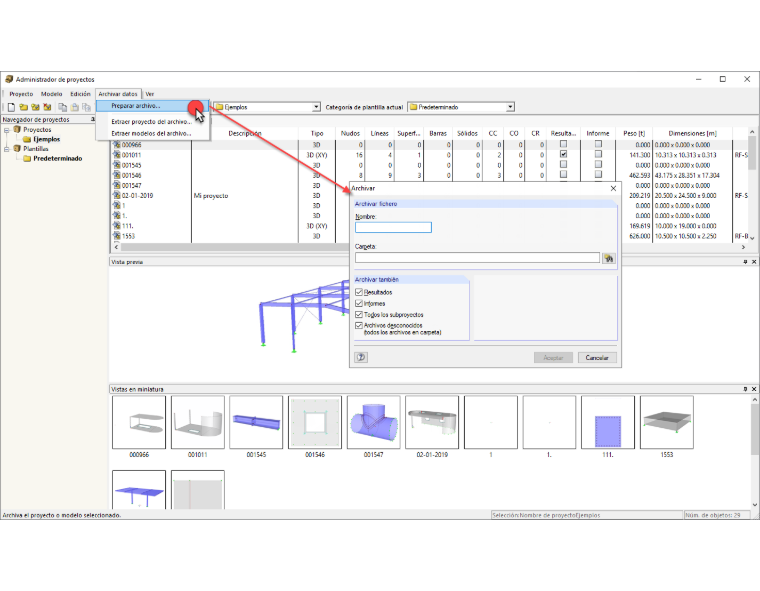Pin the Navegador de proyectos panel
Image resolution: width=760 pixels, height=591 pixels.
[93, 119]
